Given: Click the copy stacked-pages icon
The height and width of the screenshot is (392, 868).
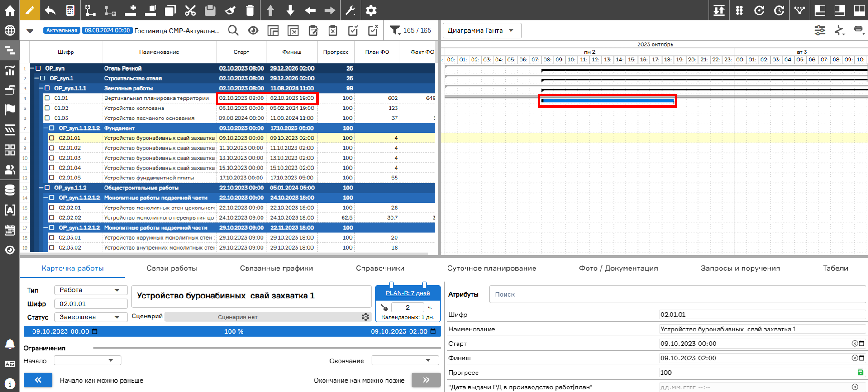Looking at the screenshot, I should [170, 10].
